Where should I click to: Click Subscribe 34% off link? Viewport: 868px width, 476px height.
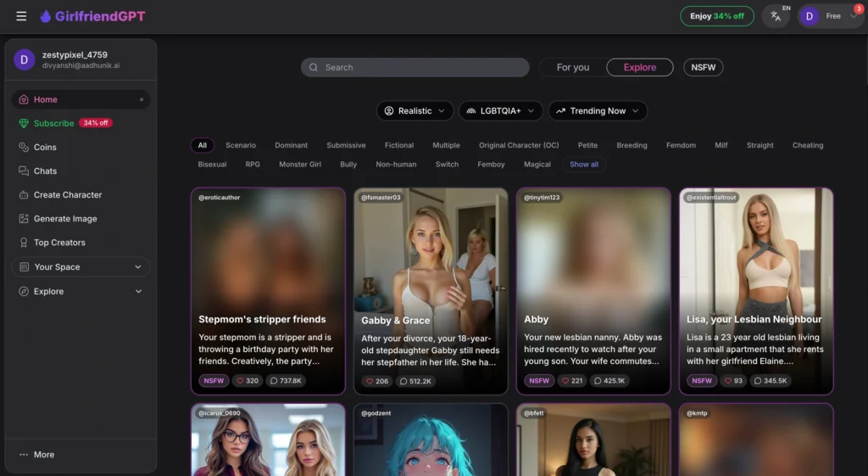81,123
